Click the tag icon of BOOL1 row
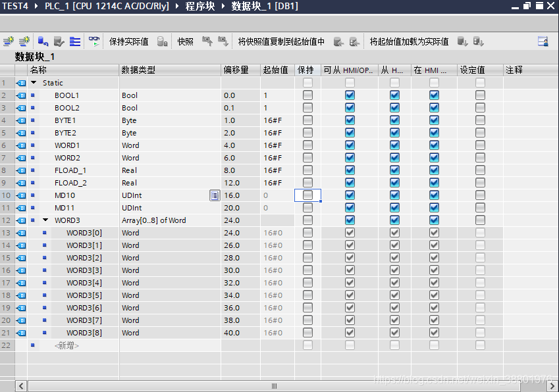Screen dimensions: 559x392 coord(21,95)
